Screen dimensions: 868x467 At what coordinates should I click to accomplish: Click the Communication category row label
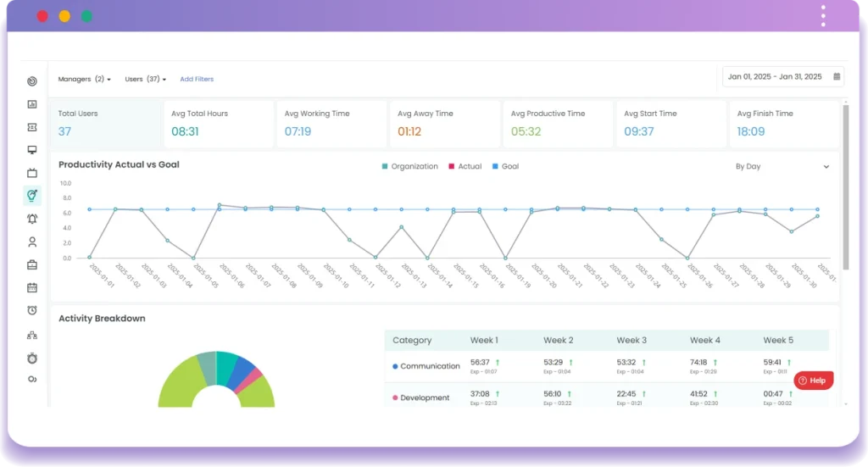430,366
